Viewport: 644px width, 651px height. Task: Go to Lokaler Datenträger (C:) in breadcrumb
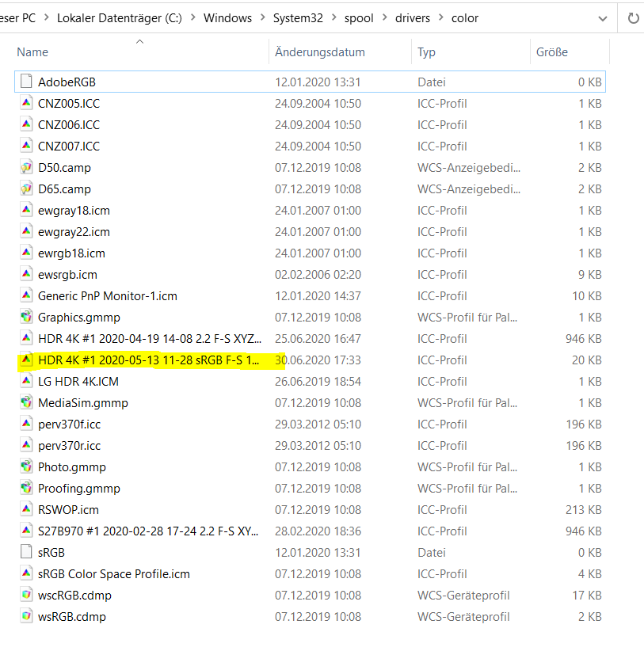pos(120,17)
